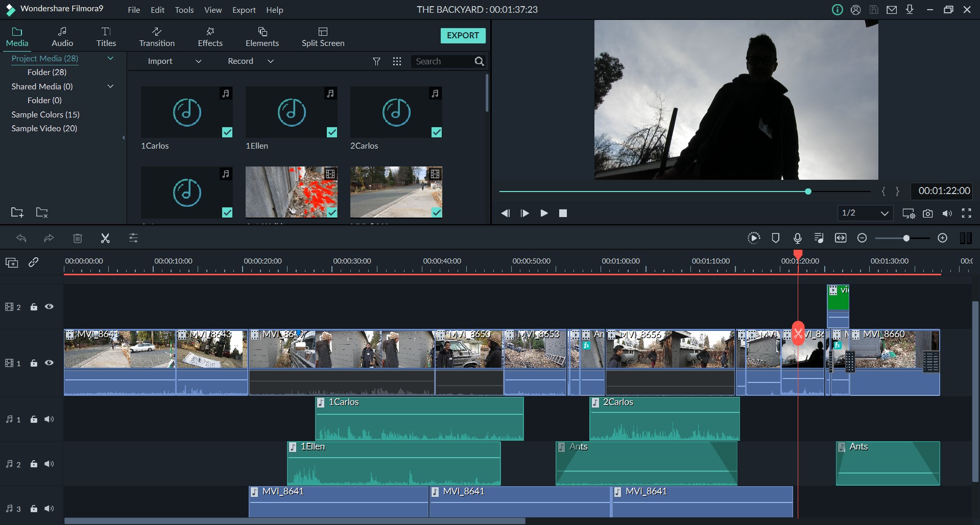
Task: Collapse the Project Media tree
Action: tap(110, 58)
